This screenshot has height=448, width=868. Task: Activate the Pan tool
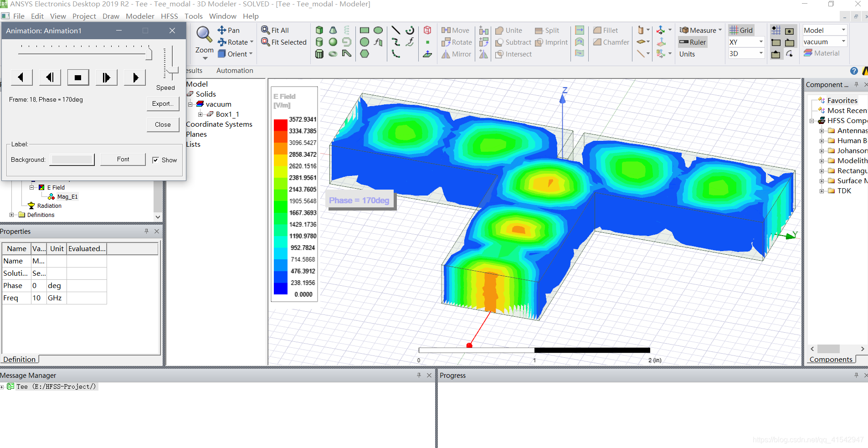pos(228,30)
